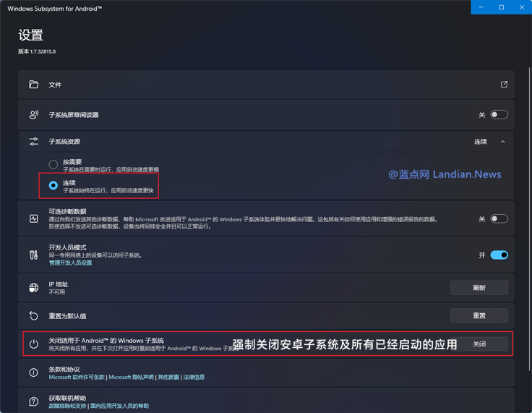Image resolution: width=532 pixels, height=413 pixels.
Task: Click the vertical scrollbar on the right
Action: point(529,219)
